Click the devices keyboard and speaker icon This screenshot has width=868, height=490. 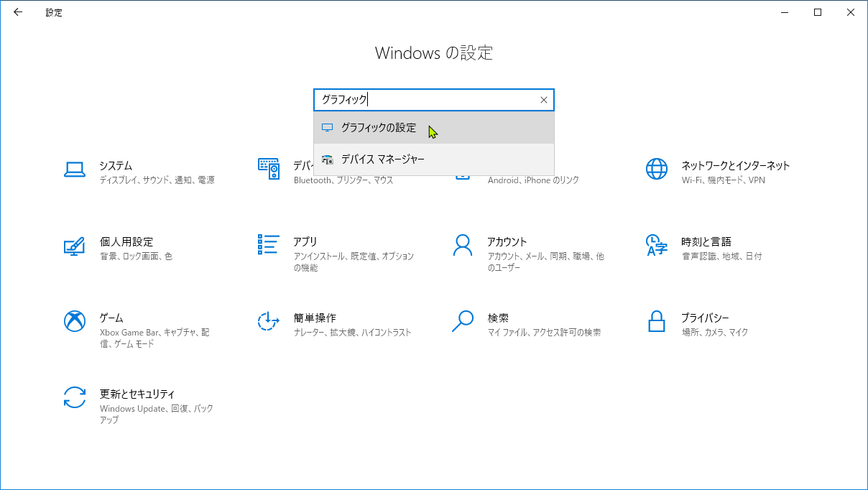(269, 169)
